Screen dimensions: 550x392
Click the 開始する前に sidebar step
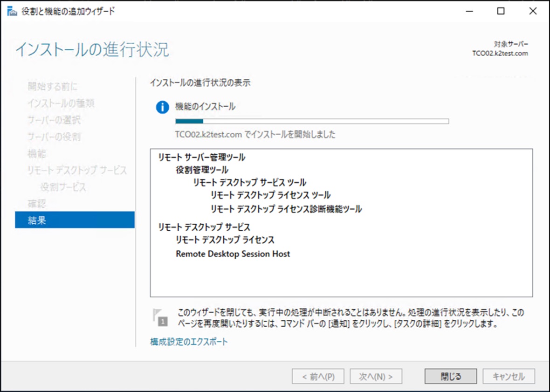(53, 86)
